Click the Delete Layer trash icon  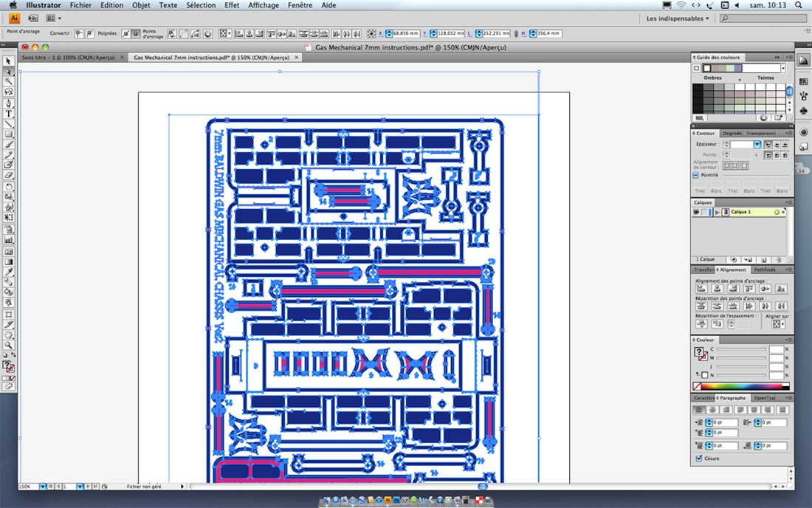pyautogui.click(x=778, y=259)
